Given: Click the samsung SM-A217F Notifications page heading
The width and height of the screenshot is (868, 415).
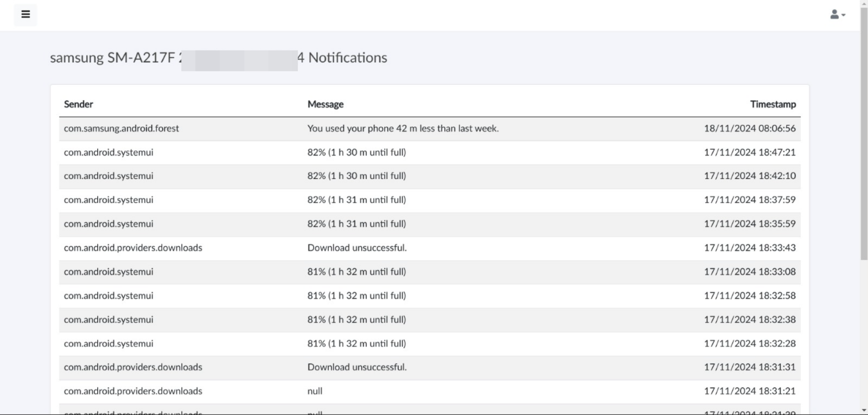Looking at the screenshot, I should point(219,58).
